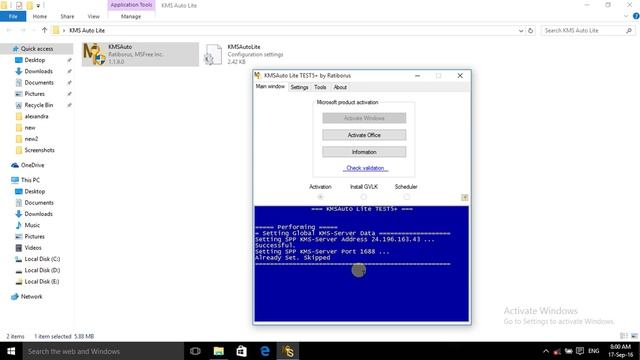Open the KMSAuto Lite window title icon menu
Viewport: 640px width, 360px height.
258,76
